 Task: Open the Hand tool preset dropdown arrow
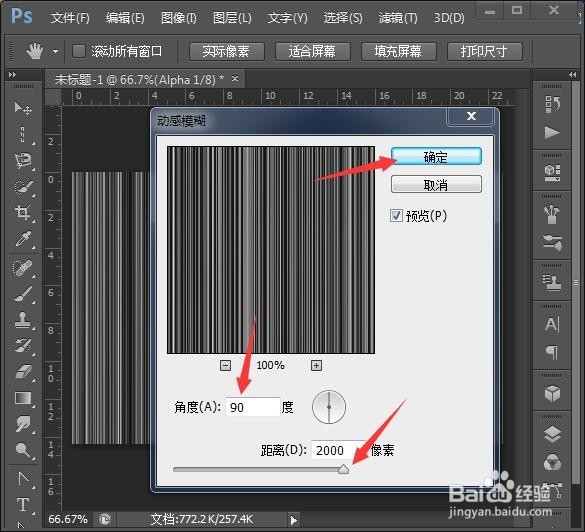point(55,51)
